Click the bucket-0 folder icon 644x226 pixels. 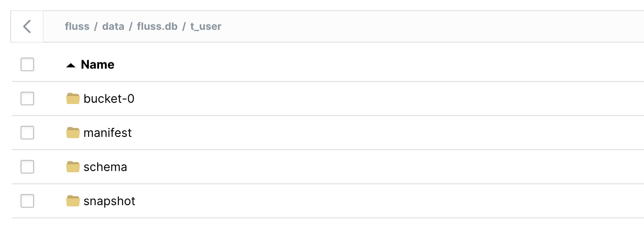point(73,99)
